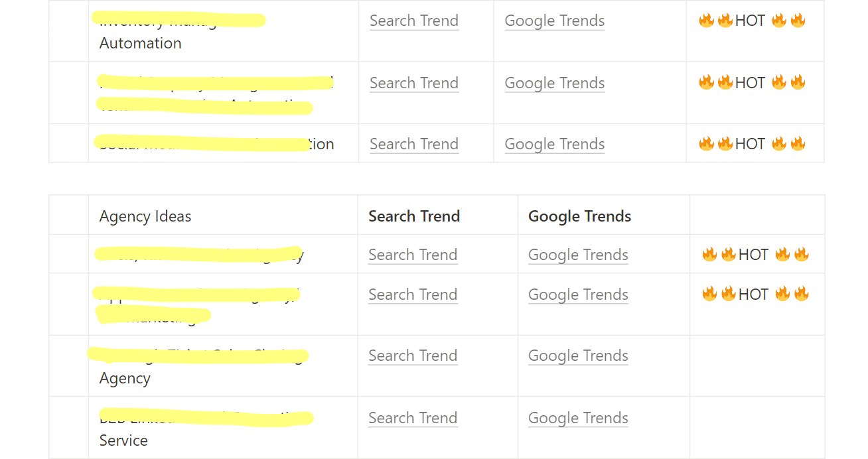Image resolution: width=868 pixels, height=459 pixels.
Task: Select the cell containing the word Automation
Action: (x=224, y=31)
